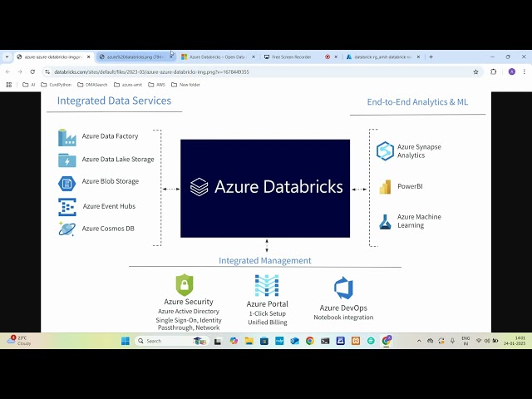The width and height of the screenshot is (532, 399).
Task: Open a new browser tab
Action: pos(431,57)
